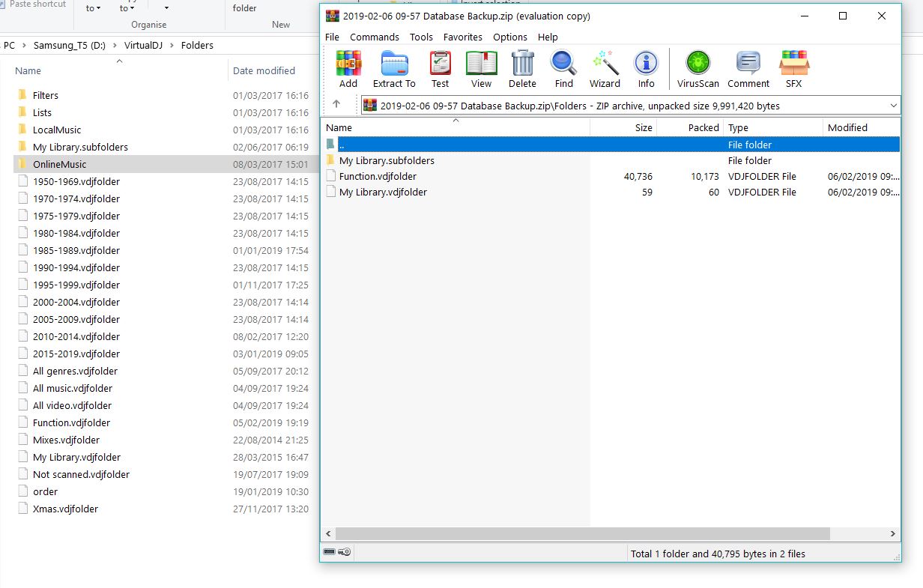This screenshot has height=588, width=923.
Task: Select Mixes.vdjfolder in Explorer
Action: 66,440
